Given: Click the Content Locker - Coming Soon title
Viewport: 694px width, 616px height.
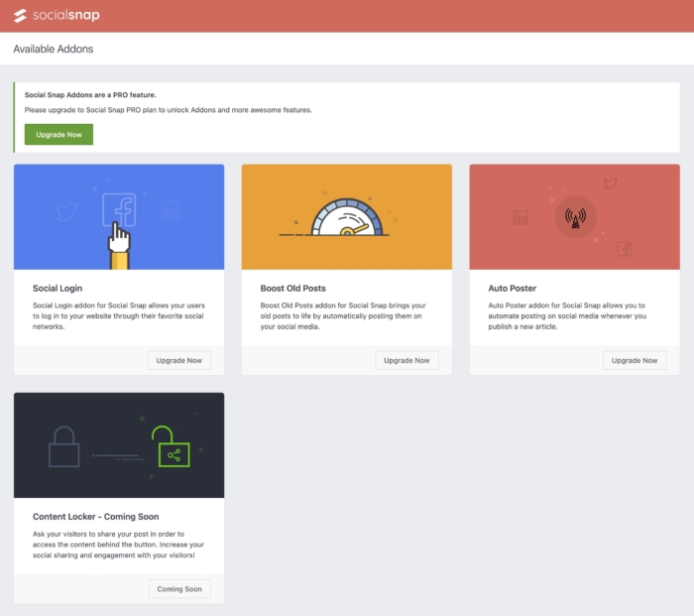Looking at the screenshot, I should [95, 517].
